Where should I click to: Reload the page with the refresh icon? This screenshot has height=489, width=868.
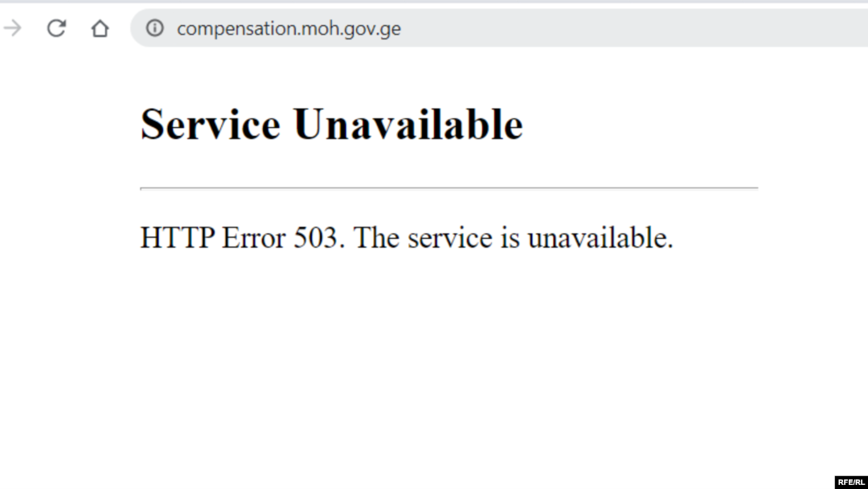click(56, 27)
